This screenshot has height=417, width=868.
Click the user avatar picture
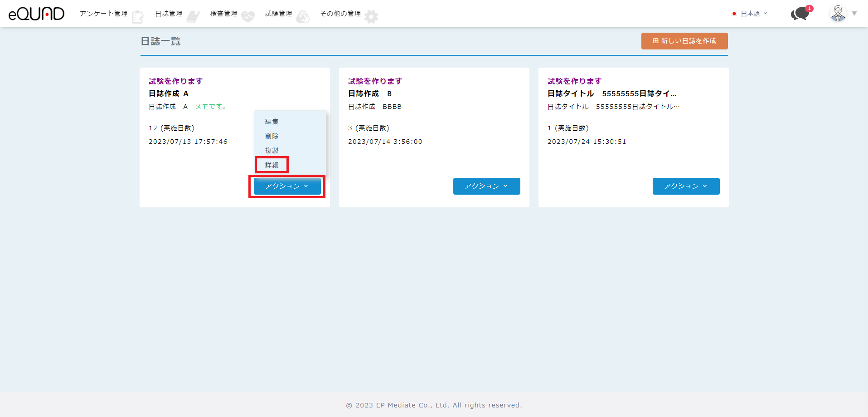tap(838, 14)
